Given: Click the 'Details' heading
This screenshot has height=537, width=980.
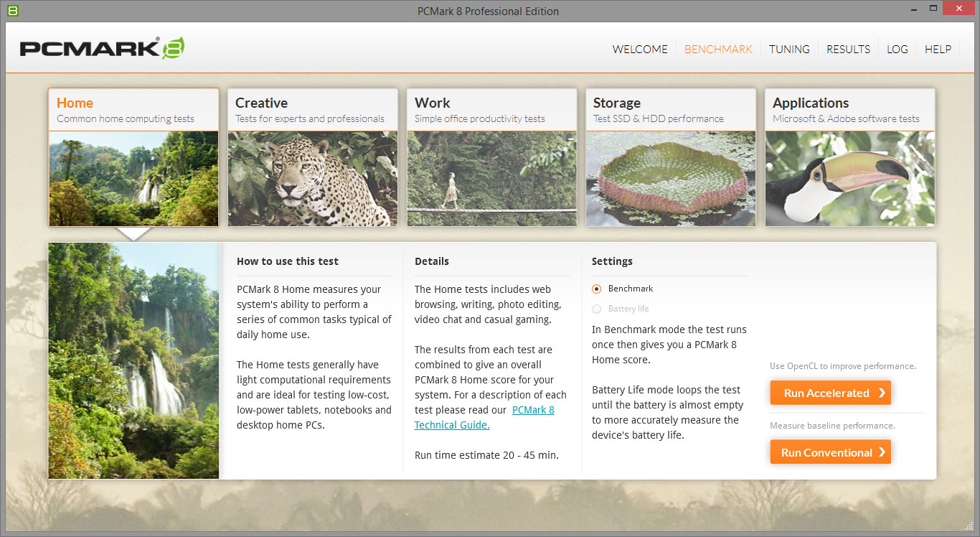Looking at the screenshot, I should click(432, 261).
